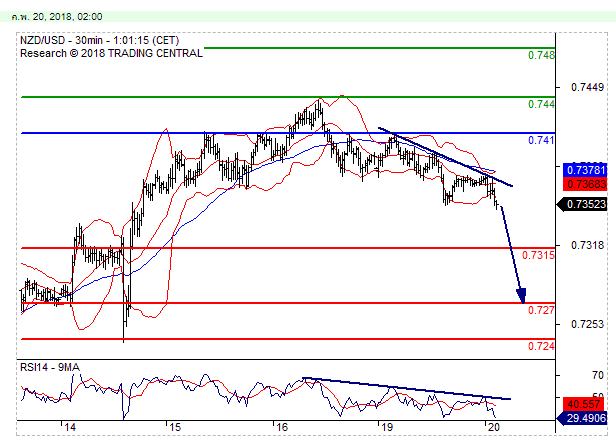Click the date 14 on time axis
The height and width of the screenshot is (445, 616).
[x=70, y=427]
